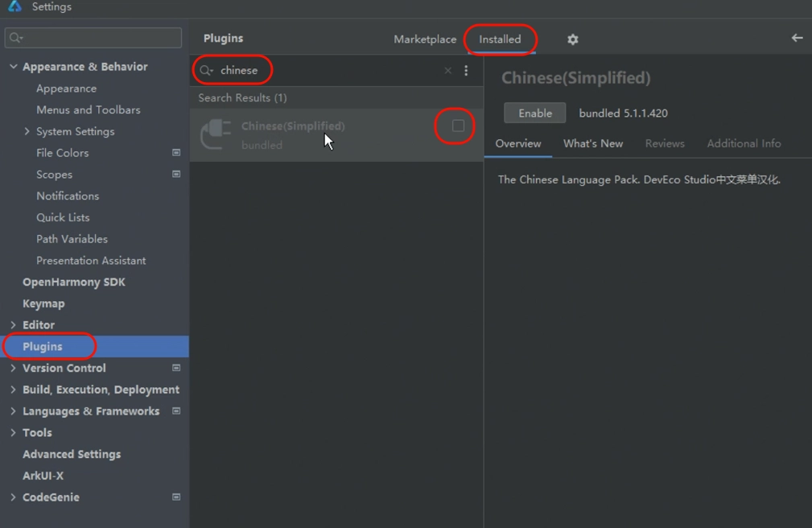Click the Chinese Language Pack description text

[x=639, y=179]
